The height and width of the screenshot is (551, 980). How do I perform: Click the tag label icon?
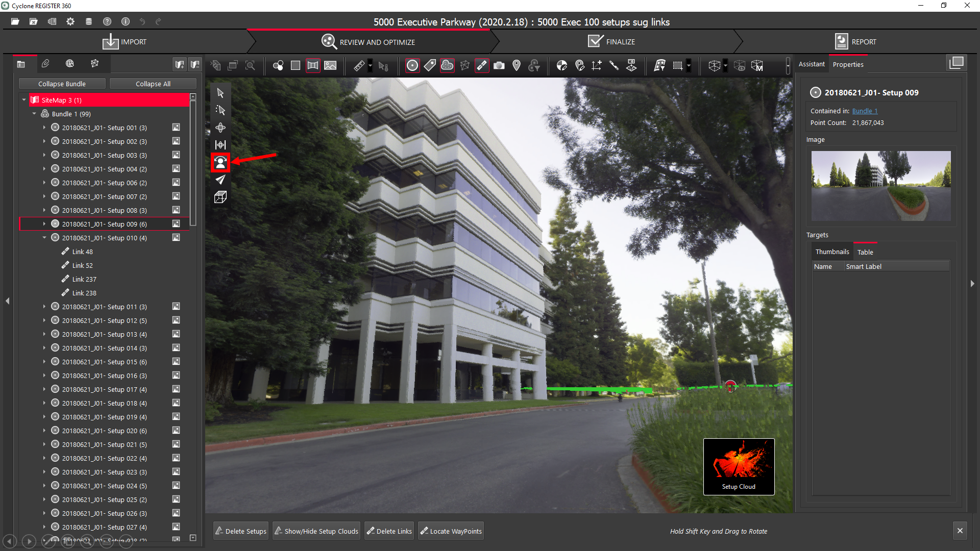[430, 65]
